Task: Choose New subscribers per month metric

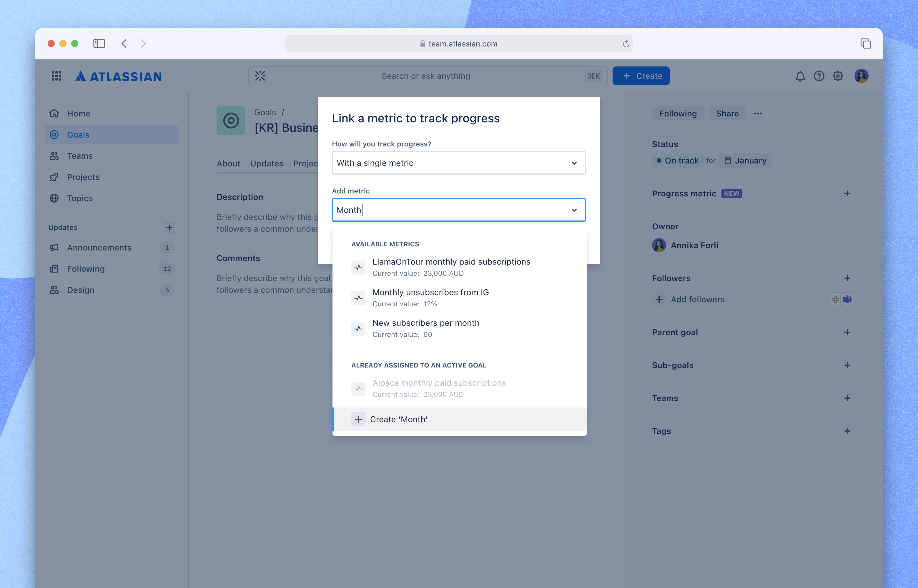Action: click(x=459, y=328)
